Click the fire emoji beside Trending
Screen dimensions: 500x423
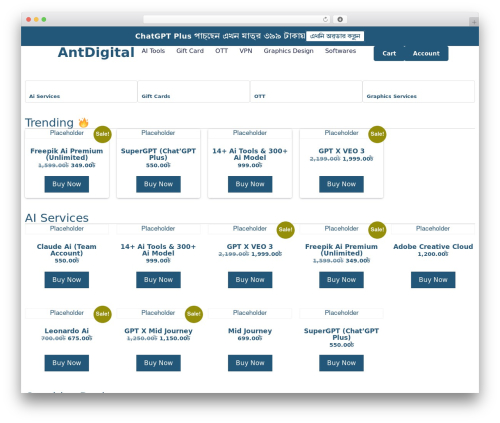pos(83,123)
